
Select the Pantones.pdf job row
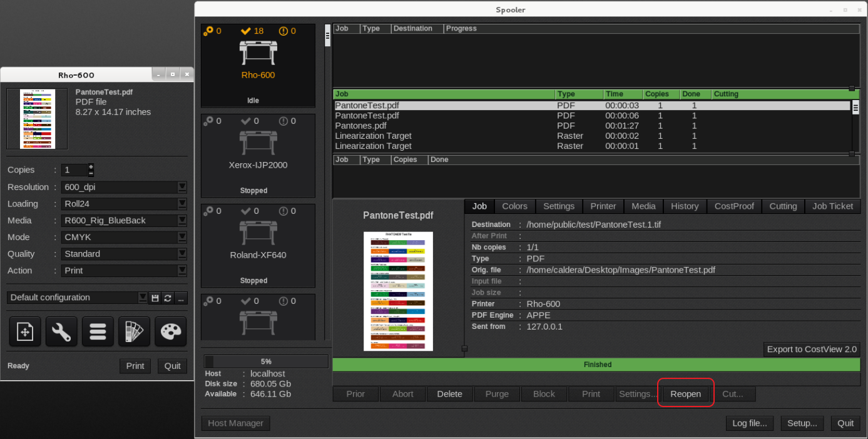tap(360, 126)
